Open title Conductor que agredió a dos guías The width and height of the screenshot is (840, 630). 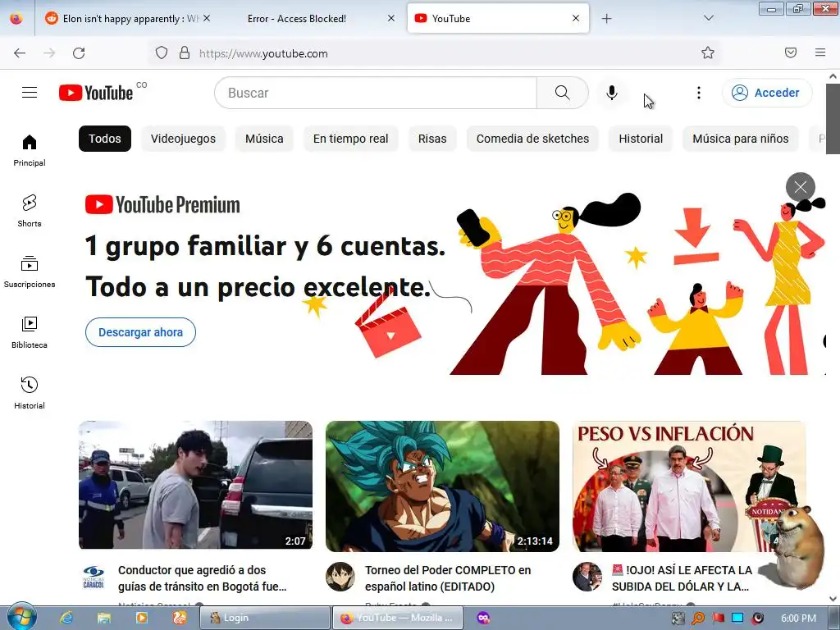pyautogui.click(x=203, y=578)
